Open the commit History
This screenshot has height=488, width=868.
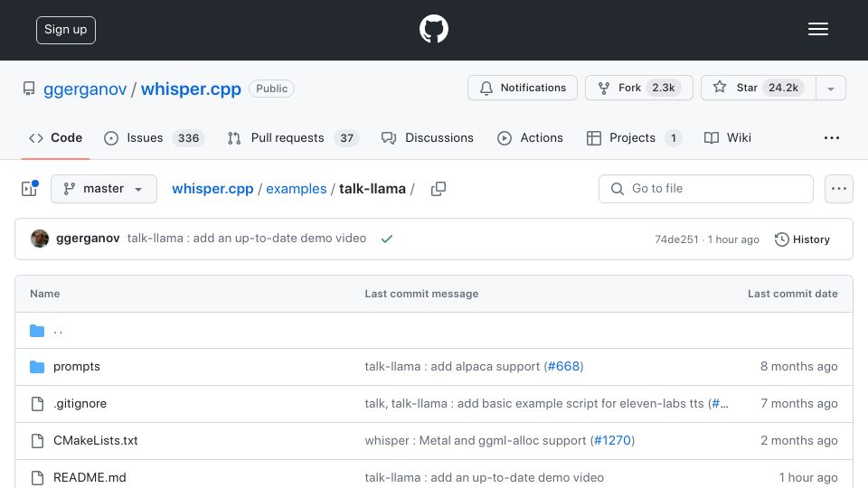point(803,239)
